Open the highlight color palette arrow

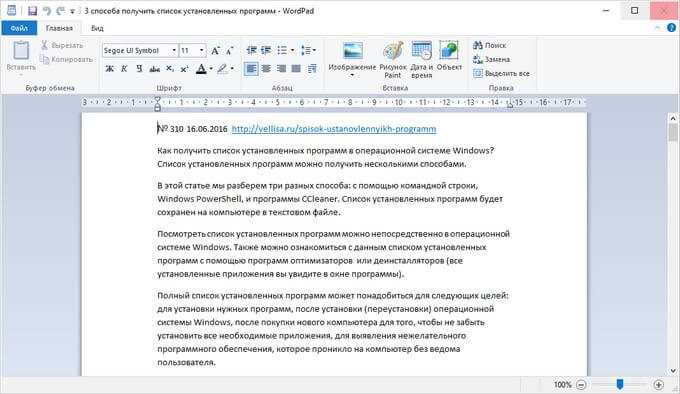click(x=232, y=68)
